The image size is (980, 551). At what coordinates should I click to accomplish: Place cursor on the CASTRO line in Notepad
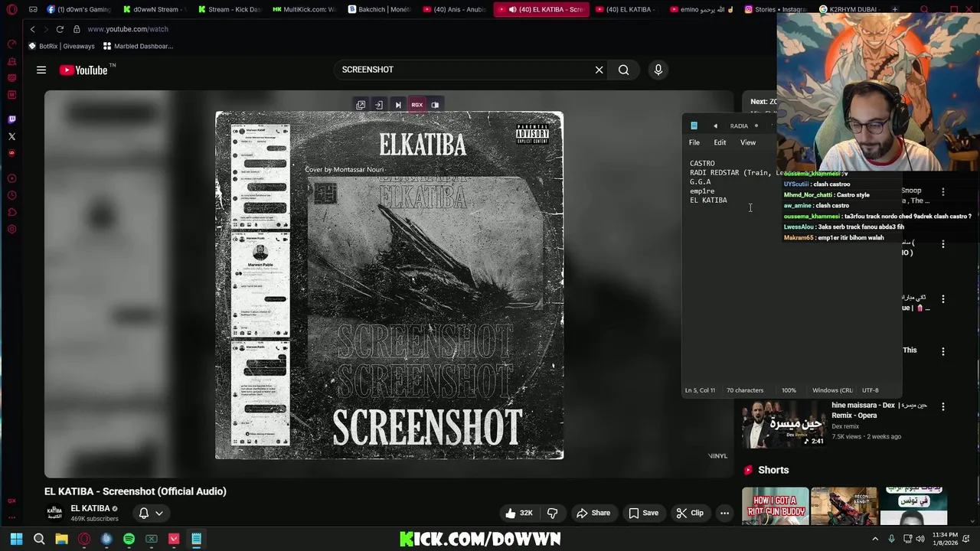point(702,163)
